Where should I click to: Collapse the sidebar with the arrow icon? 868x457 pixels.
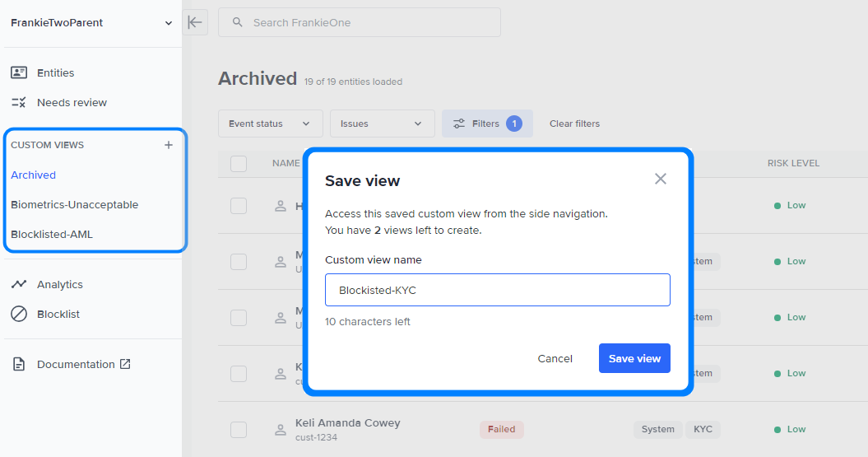point(195,22)
